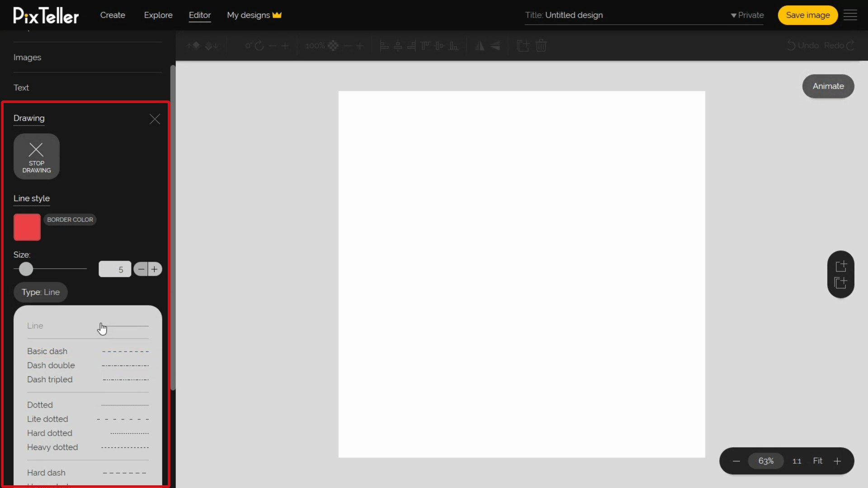The width and height of the screenshot is (868, 488).
Task: Click the white design canvas
Action: point(522,274)
